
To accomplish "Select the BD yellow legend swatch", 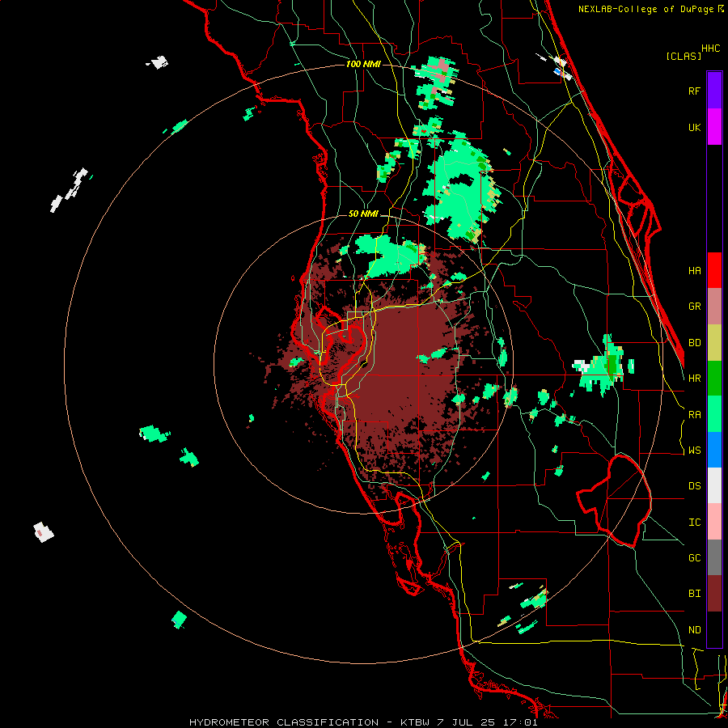I will click(714, 343).
